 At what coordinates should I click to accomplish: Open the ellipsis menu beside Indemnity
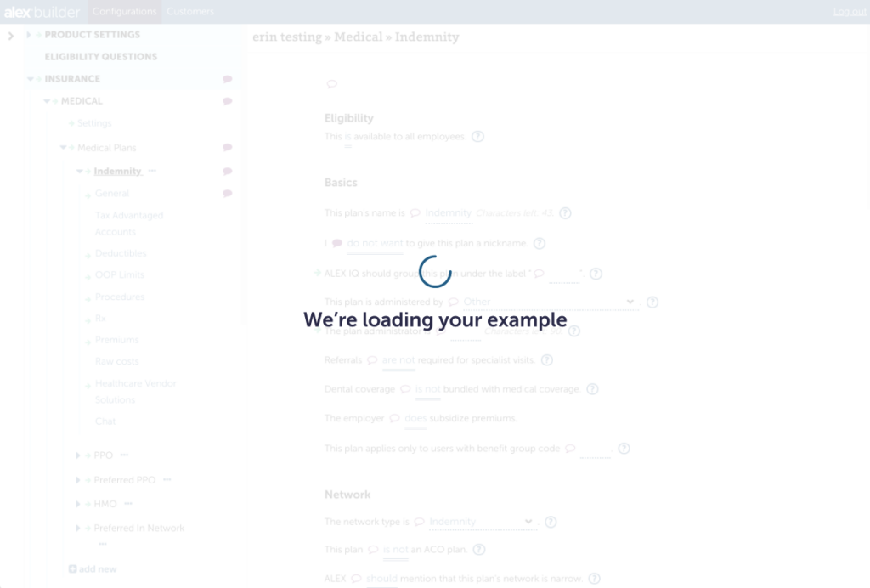(x=153, y=172)
